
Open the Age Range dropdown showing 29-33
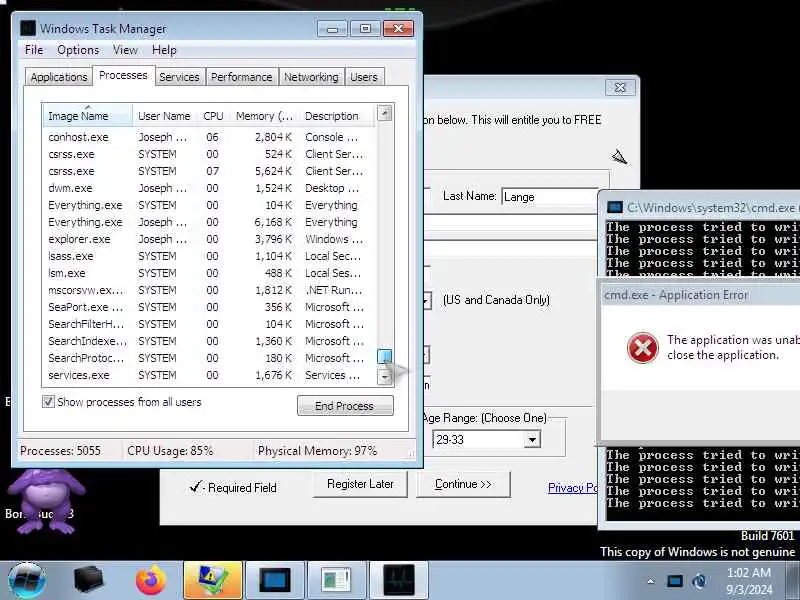[486, 439]
